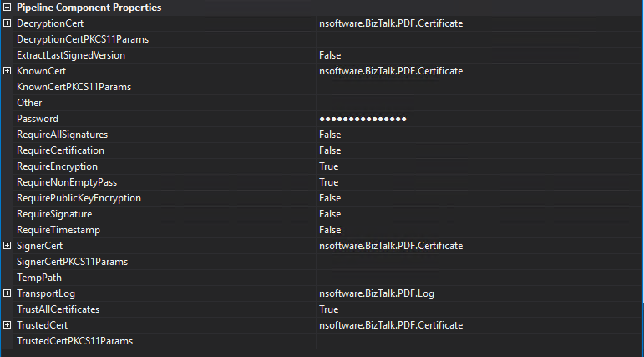Click the RequirePublicKeyEncryption False value
The image size is (644, 357).
330,198
